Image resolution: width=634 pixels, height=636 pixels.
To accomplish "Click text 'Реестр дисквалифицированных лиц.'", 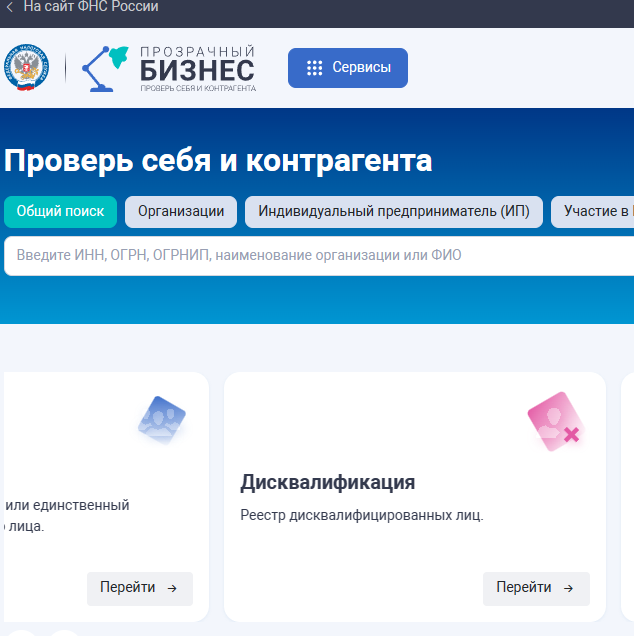I will [362, 516].
